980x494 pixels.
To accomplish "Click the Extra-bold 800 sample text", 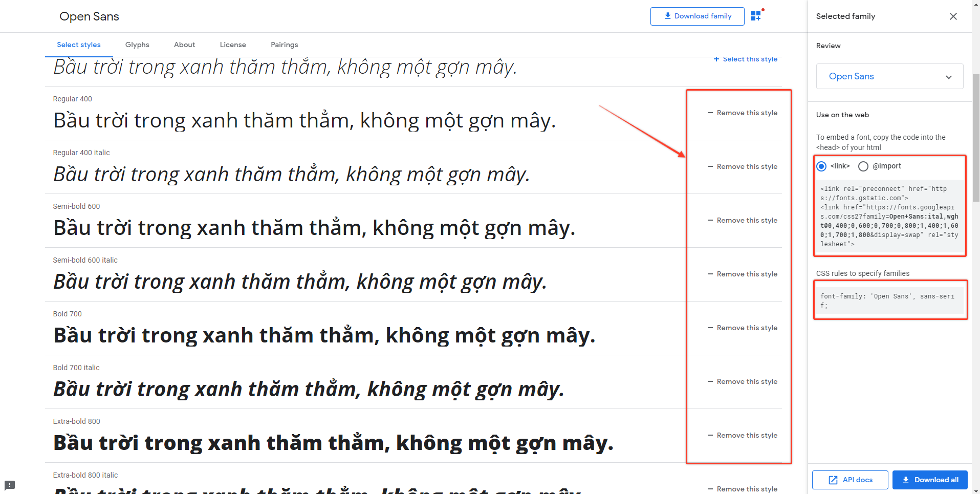I will click(x=333, y=443).
